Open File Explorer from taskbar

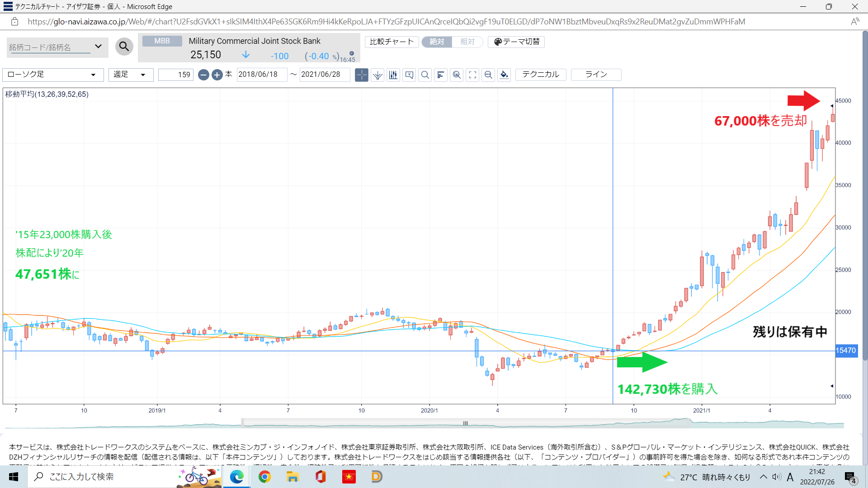point(292,477)
